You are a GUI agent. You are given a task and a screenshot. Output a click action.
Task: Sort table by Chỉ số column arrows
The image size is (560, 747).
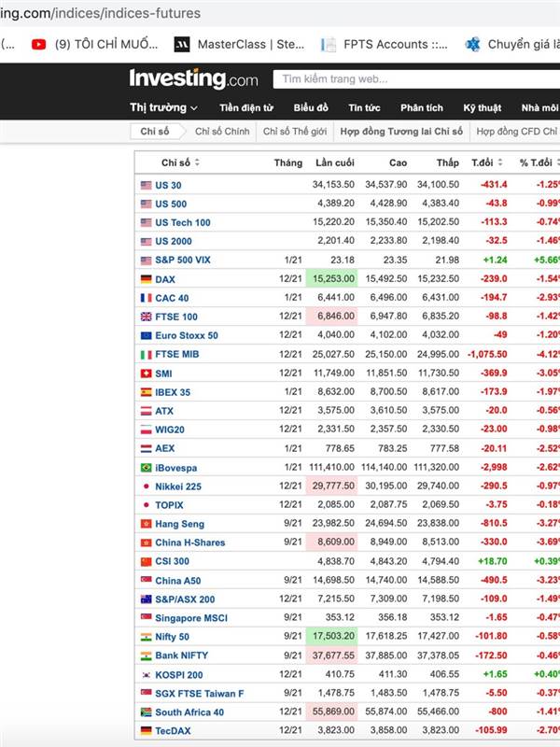click(x=197, y=162)
